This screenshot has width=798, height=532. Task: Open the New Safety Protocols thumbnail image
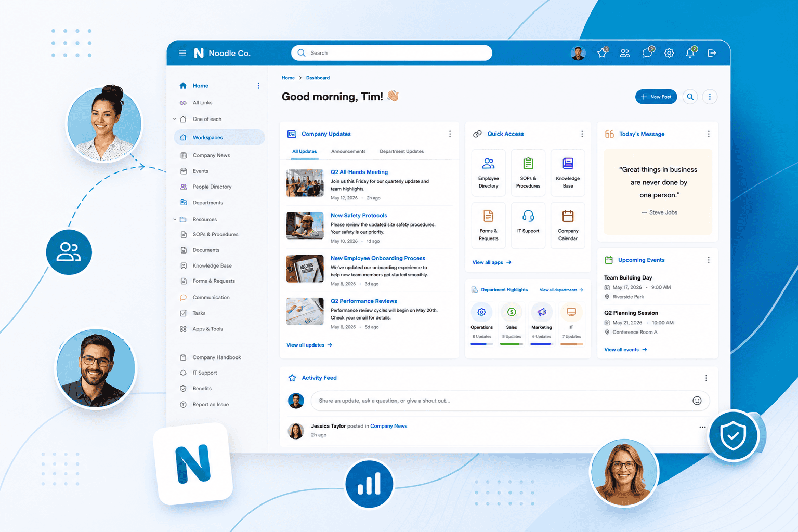305,225
